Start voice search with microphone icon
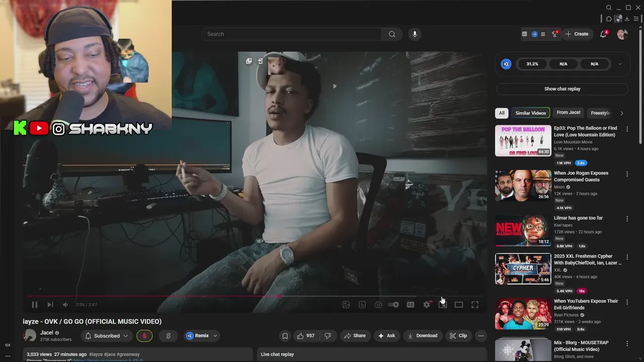The image size is (644, 362). [415, 34]
